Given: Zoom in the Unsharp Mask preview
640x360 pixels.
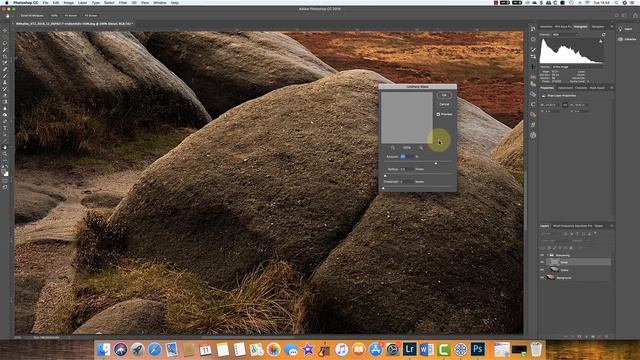Looking at the screenshot, I should click(x=421, y=148).
